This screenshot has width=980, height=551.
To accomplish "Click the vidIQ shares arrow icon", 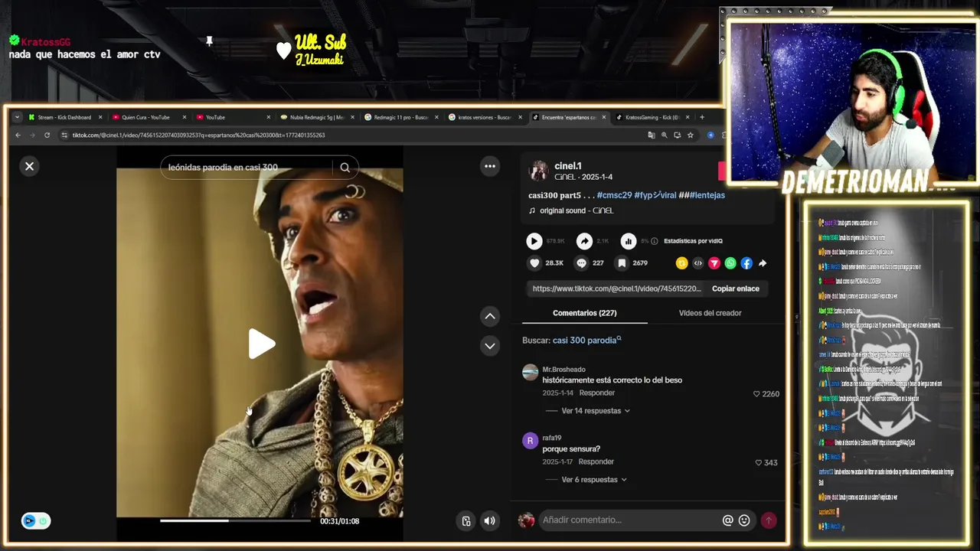I will click(584, 241).
